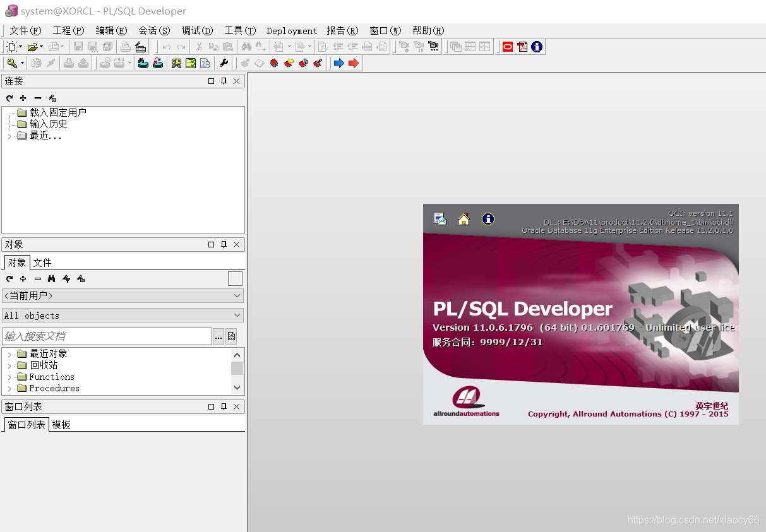Click the document mail icon on splash screen

point(440,219)
